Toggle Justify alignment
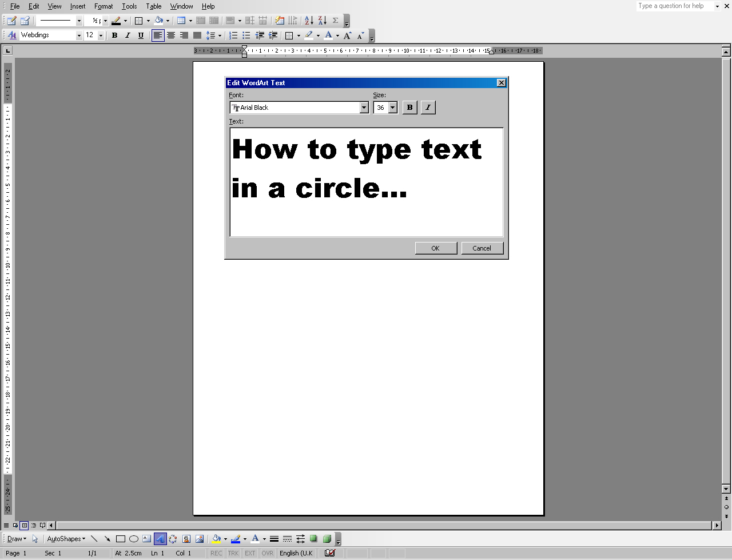The image size is (732, 560). 197,35
